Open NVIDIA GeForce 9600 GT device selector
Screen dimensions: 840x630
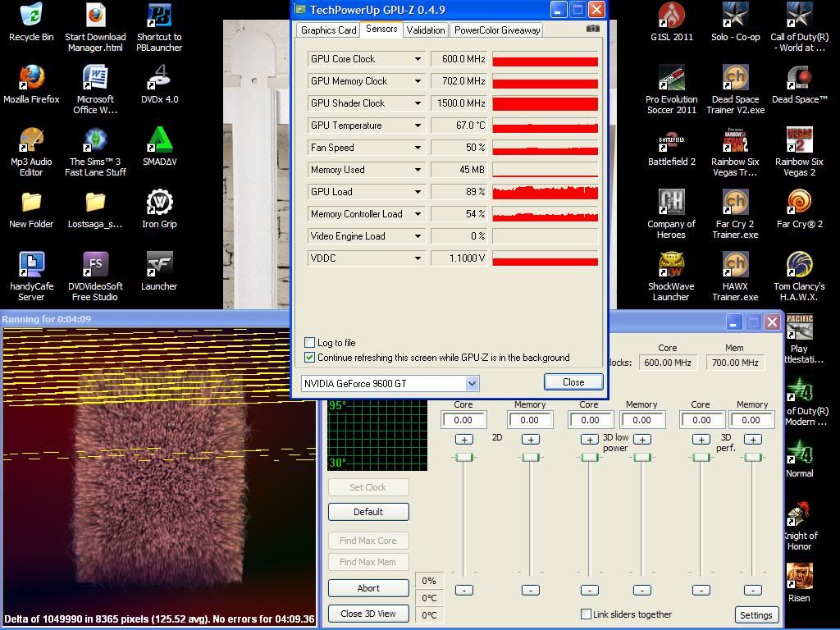(390, 384)
